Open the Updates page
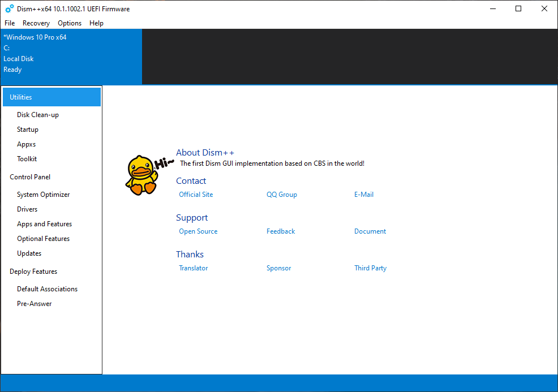 29,253
